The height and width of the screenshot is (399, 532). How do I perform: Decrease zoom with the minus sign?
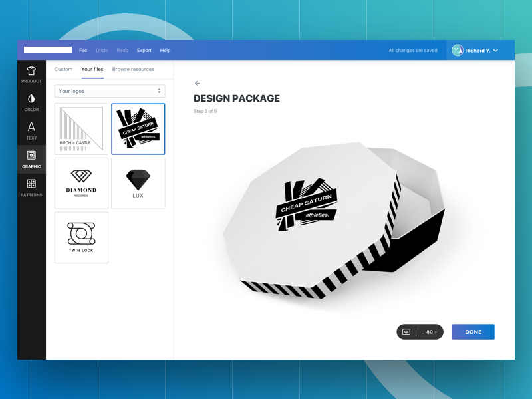coord(423,332)
